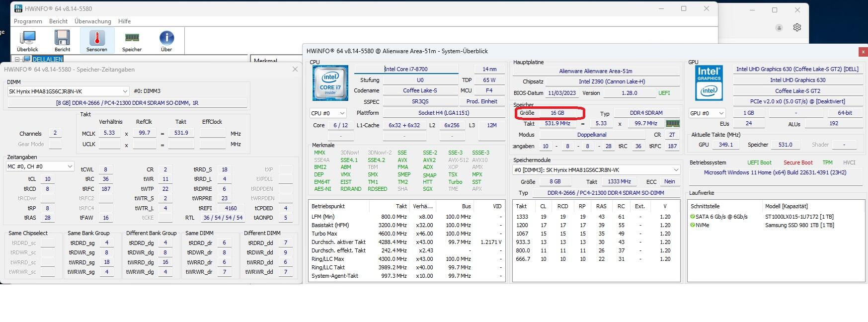
Task: Click the Intel Core i7-8700 name field
Action: coord(406,69)
